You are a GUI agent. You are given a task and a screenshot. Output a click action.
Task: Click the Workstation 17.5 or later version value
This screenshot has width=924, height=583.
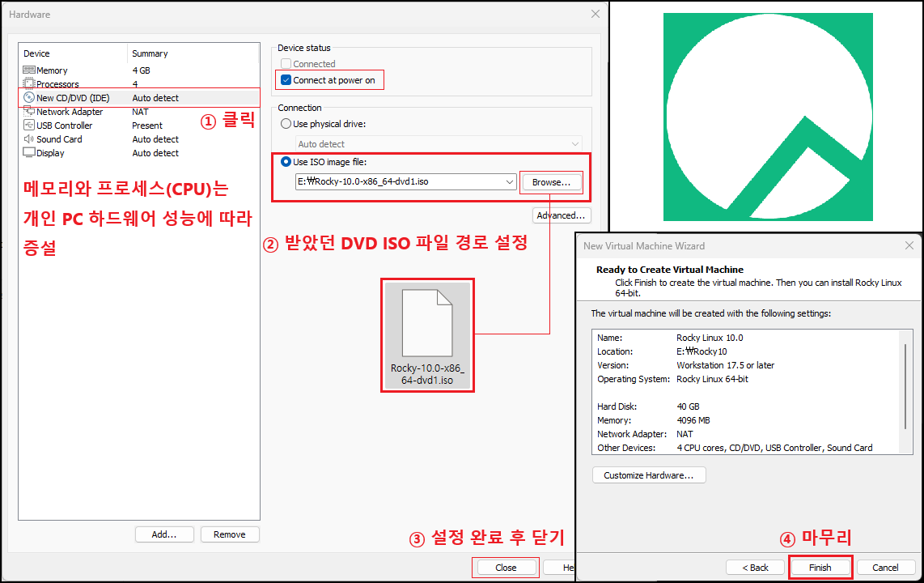click(726, 365)
